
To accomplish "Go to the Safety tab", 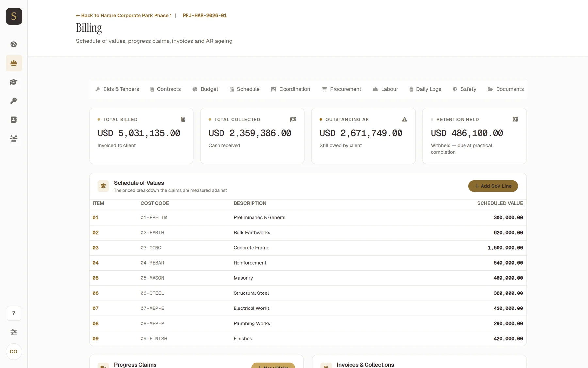I will (464, 89).
